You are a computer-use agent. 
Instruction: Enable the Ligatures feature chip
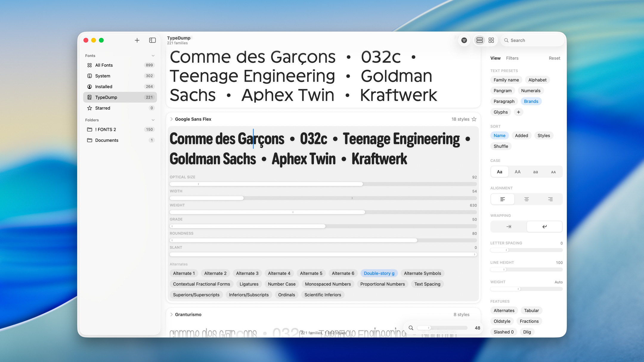click(x=249, y=284)
